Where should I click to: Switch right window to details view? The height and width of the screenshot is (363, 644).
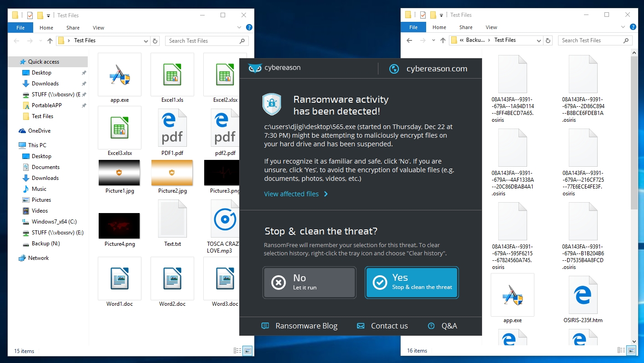[x=621, y=350]
